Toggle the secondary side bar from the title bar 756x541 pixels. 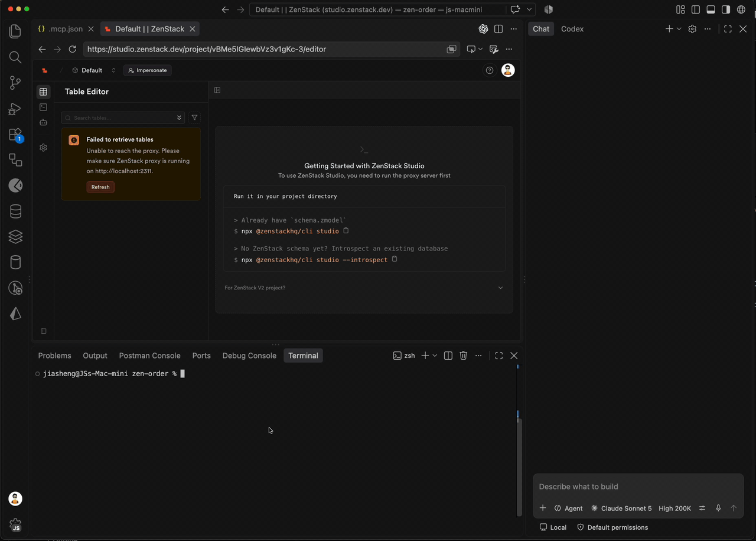coord(726,9)
